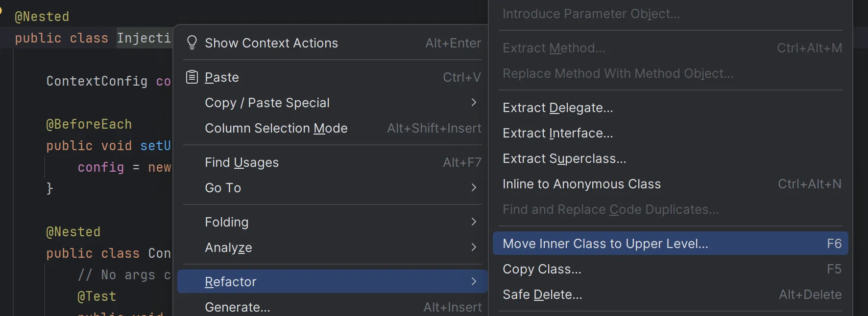The width and height of the screenshot is (868, 316).
Task: Select Safe Delete... option
Action: click(x=542, y=294)
